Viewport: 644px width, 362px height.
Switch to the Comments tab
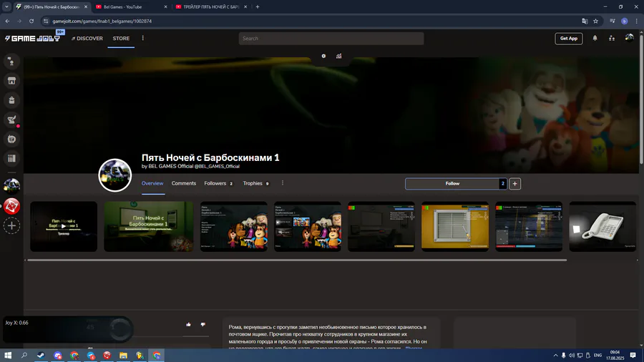click(184, 183)
